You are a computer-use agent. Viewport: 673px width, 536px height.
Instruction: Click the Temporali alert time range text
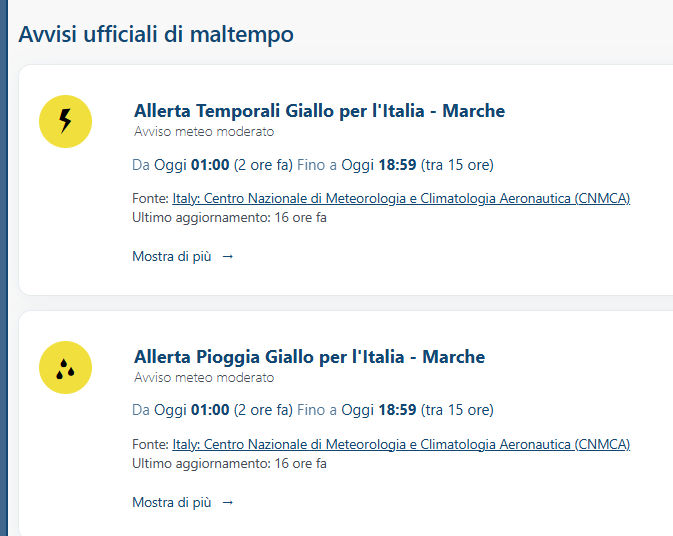(x=312, y=165)
